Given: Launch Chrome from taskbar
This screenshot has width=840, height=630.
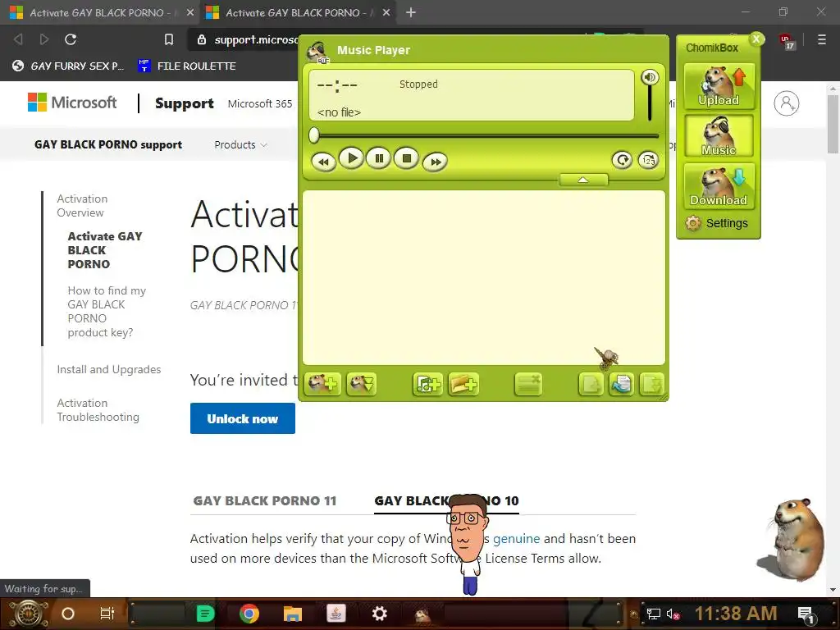Looking at the screenshot, I should (x=249, y=614).
